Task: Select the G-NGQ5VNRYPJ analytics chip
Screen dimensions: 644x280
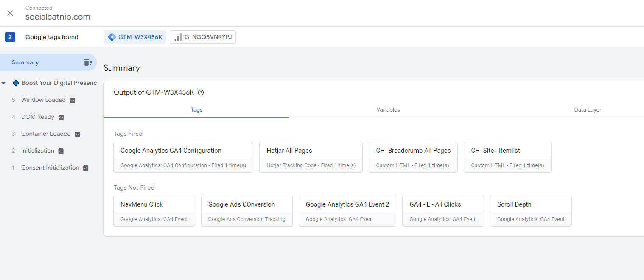Action: 203,37
